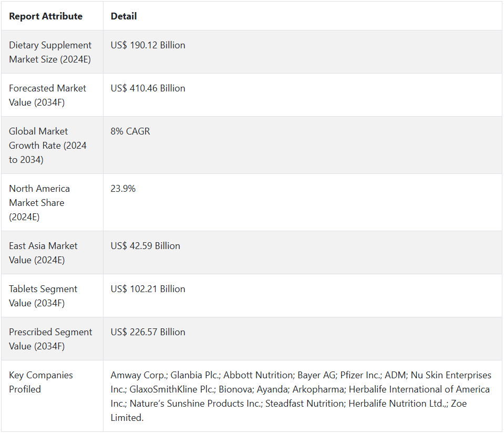Click the 8% CAGR value
Image resolution: width=504 pixels, height=434 pixels.
pos(130,131)
